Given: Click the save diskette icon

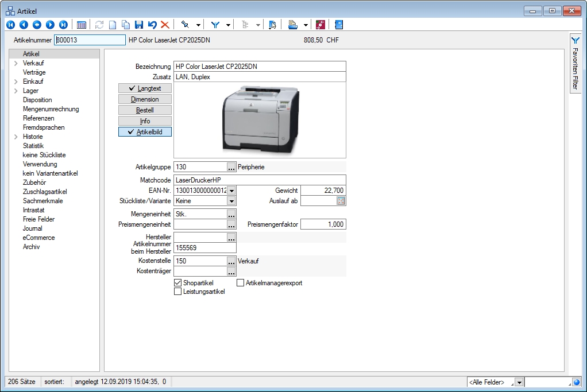Looking at the screenshot, I should coord(138,25).
